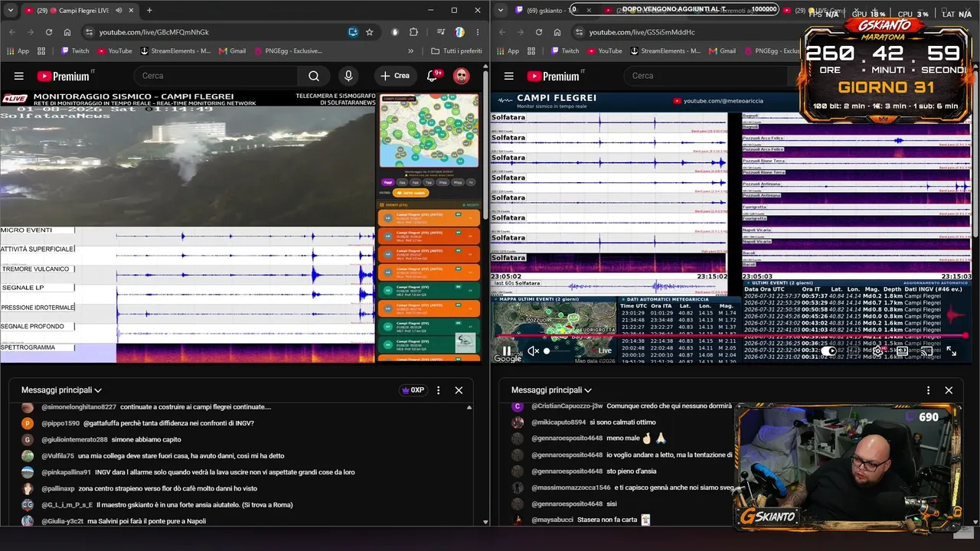Seek on right video red progress bar

point(731,335)
